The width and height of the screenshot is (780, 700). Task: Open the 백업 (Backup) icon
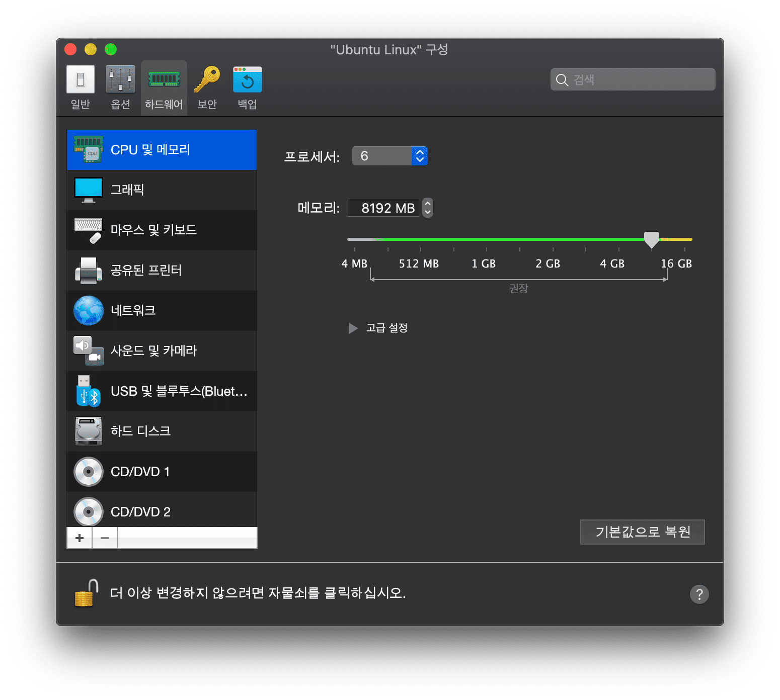click(x=247, y=79)
